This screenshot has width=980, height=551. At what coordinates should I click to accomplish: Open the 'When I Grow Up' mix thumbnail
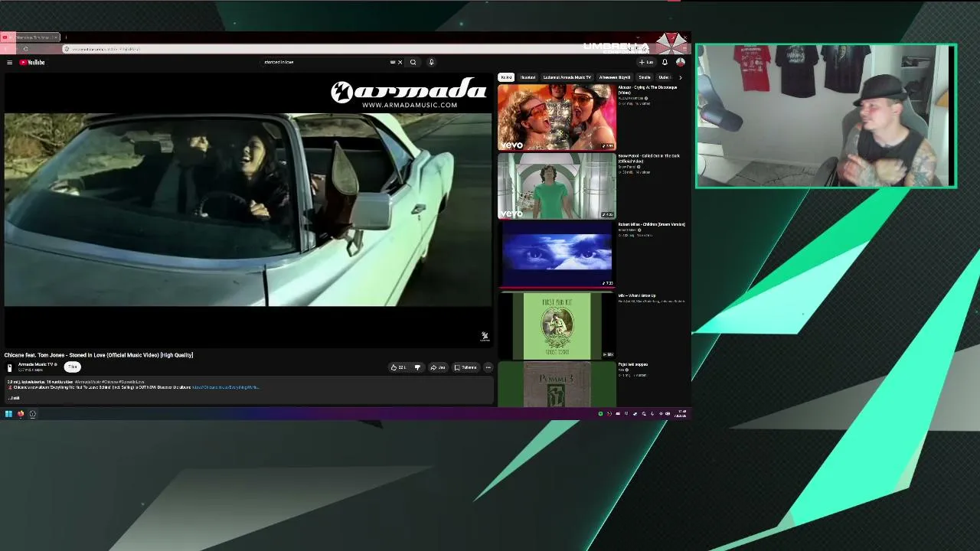(x=557, y=326)
